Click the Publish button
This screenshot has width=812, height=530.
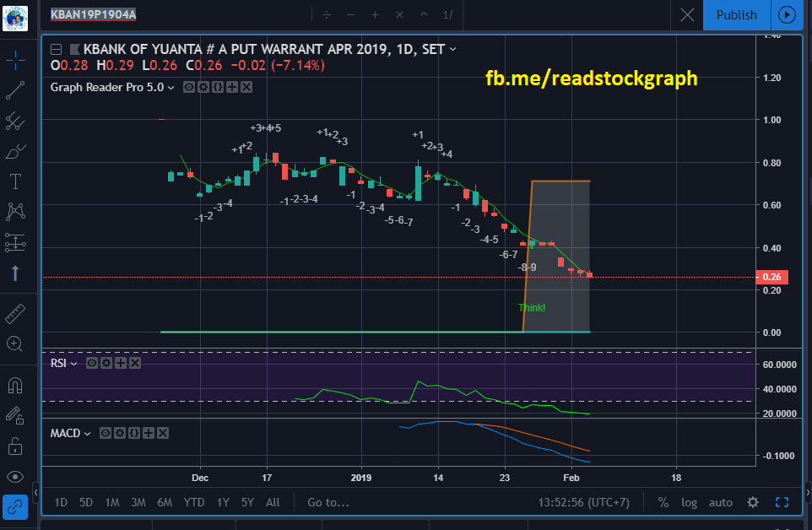[736, 15]
